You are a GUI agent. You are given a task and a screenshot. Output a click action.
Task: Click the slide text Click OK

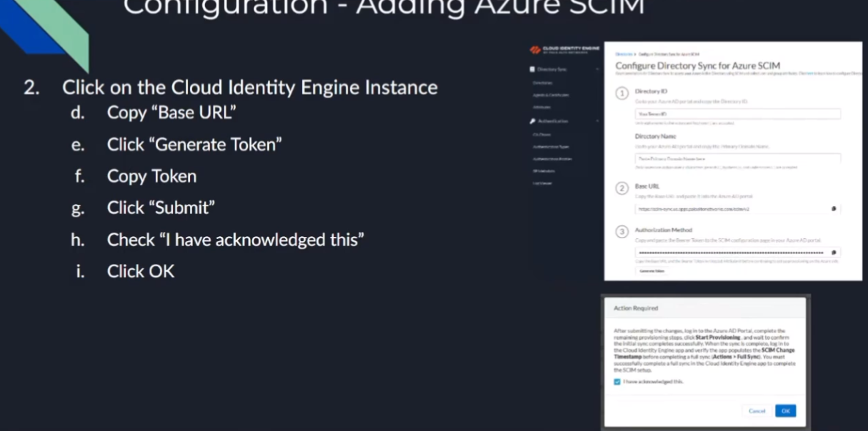[141, 271]
